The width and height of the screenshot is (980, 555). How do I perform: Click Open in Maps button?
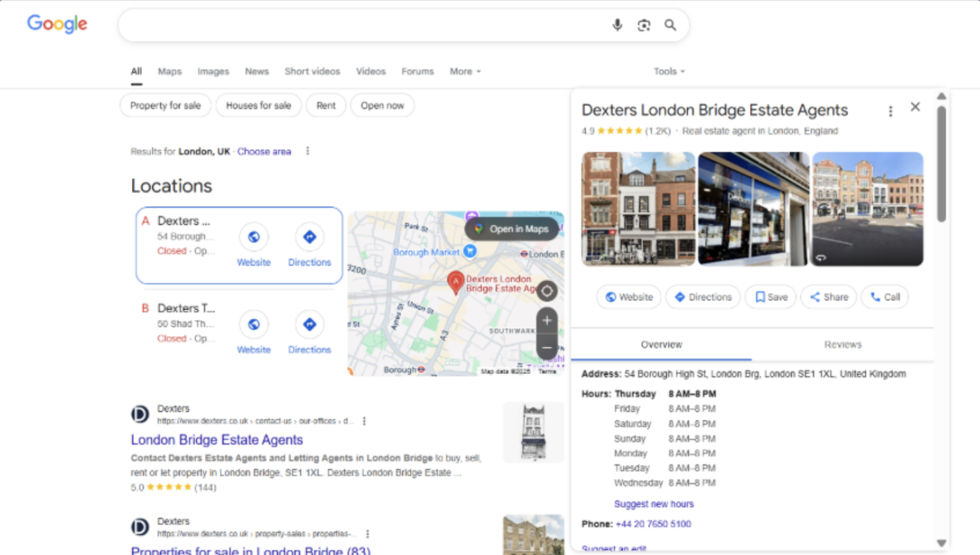pyautogui.click(x=512, y=229)
